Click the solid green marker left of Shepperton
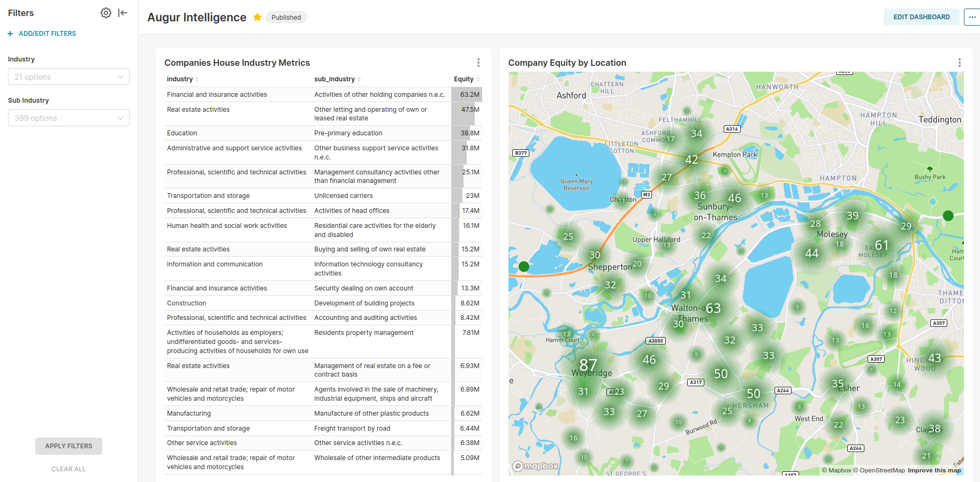The width and height of the screenshot is (980, 482). tap(524, 266)
